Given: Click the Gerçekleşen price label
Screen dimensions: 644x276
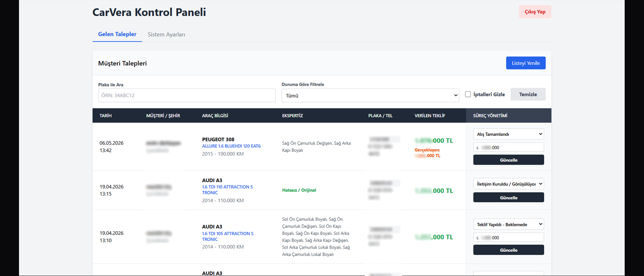Looking at the screenshot, I should coord(427,150).
